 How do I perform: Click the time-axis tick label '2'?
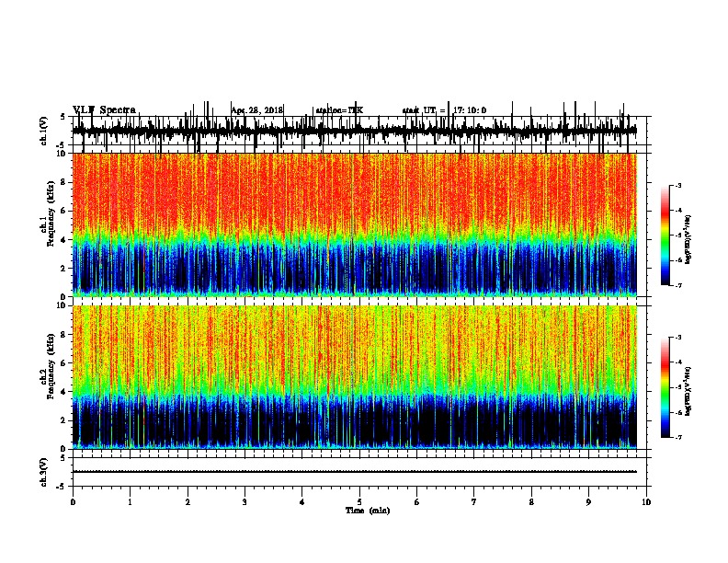pyautogui.click(x=188, y=502)
